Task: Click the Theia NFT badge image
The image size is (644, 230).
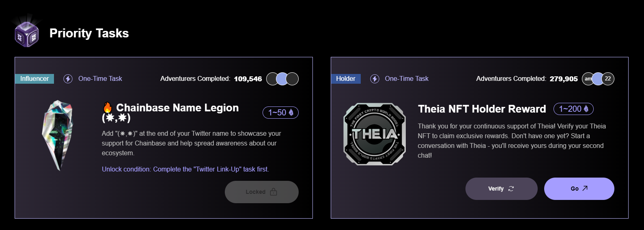Action: click(x=375, y=134)
